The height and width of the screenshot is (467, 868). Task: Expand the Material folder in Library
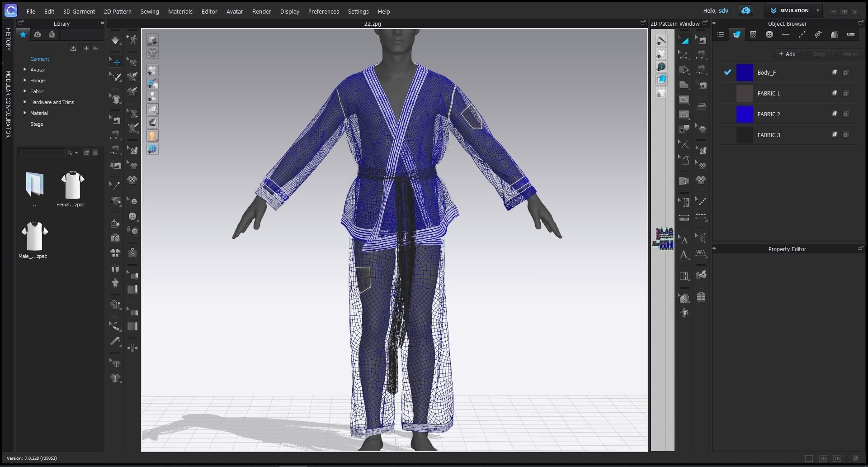point(25,113)
